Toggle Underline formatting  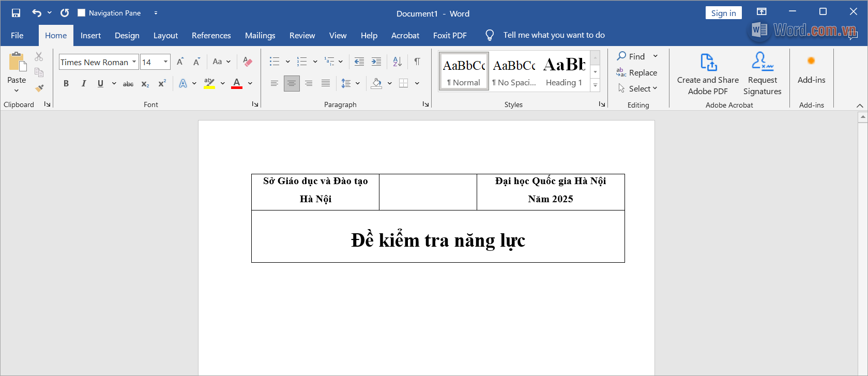(x=100, y=83)
